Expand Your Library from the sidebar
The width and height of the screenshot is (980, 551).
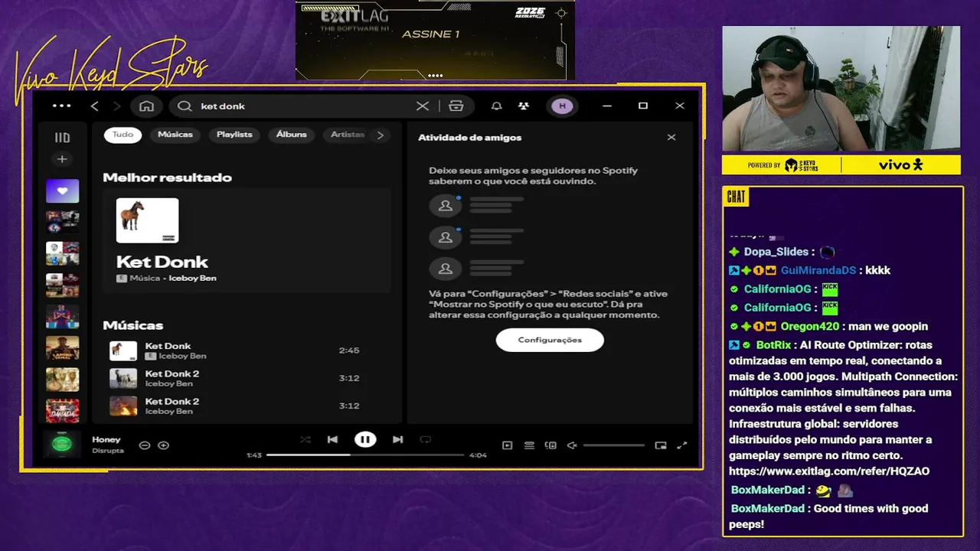pos(62,138)
